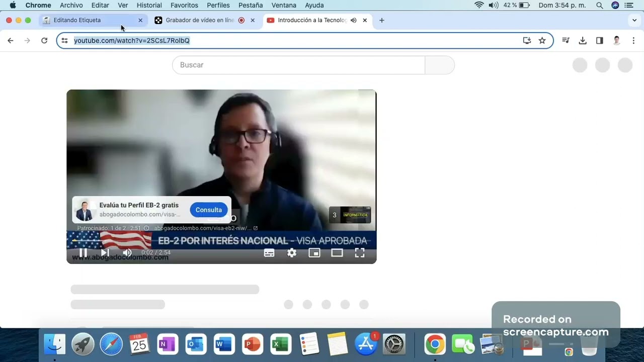This screenshot has height=362, width=644.
Task: Switch to theater mode
Action: click(337, 253)
